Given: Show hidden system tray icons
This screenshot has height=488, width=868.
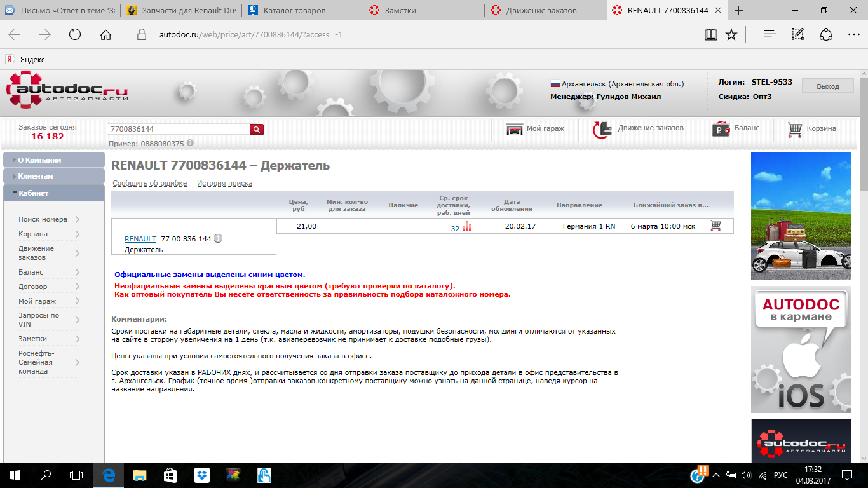Looking at the screenshot, I should [716, 475].
